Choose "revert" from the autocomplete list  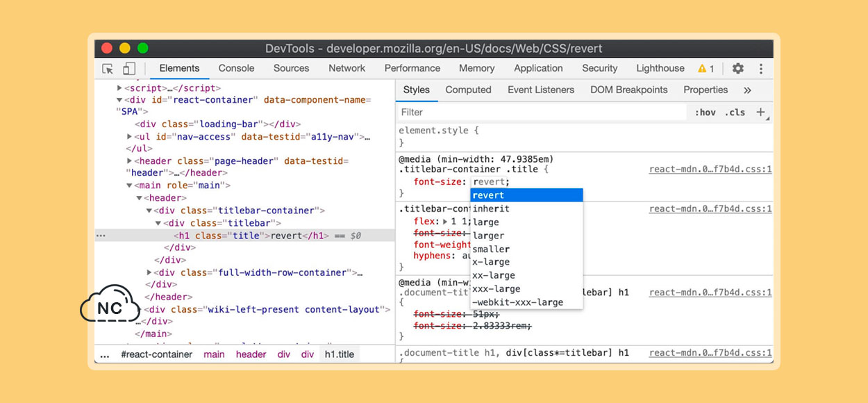click(x=526, y=195)
